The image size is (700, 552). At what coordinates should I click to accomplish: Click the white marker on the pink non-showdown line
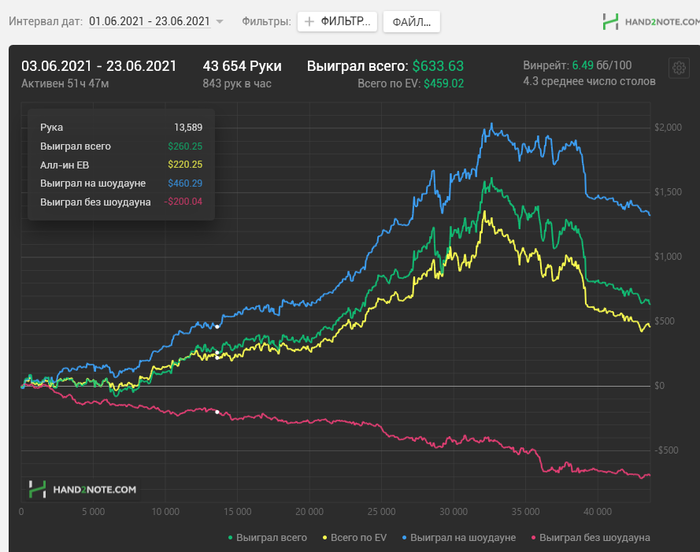tap(217, 412)
